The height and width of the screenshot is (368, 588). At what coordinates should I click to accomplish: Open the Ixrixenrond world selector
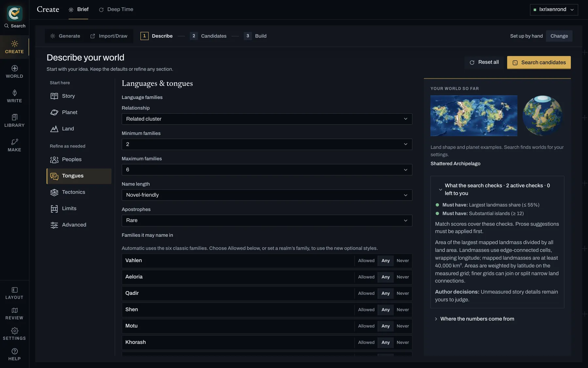[554, 9]
